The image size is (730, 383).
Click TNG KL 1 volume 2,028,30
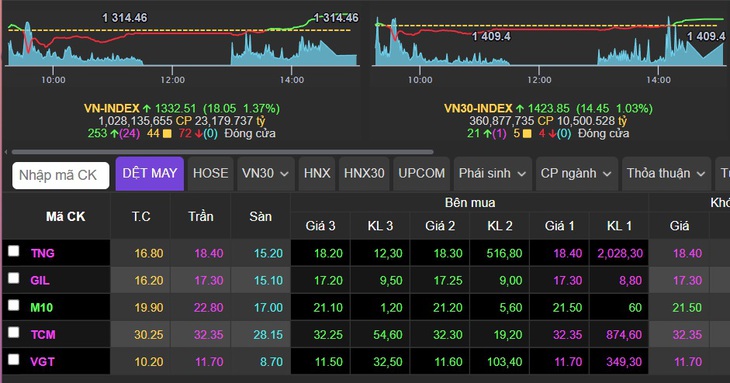coord(620,253)
